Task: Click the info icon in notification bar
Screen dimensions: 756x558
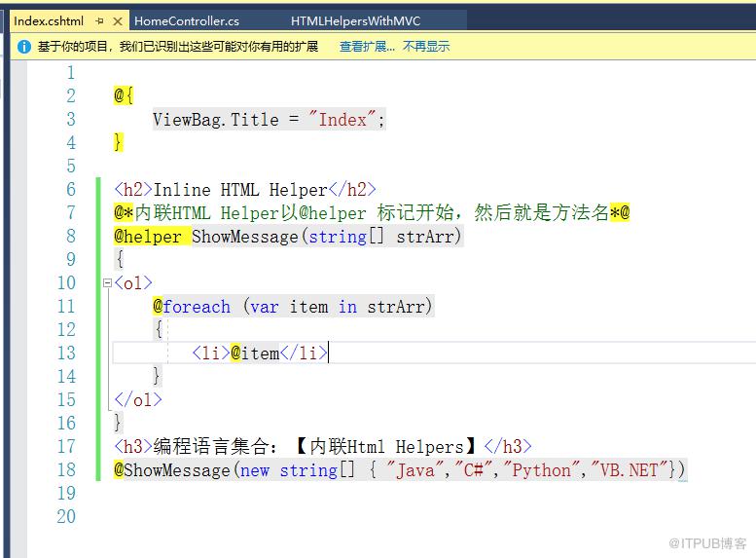Action: click(x=24, y=47)
